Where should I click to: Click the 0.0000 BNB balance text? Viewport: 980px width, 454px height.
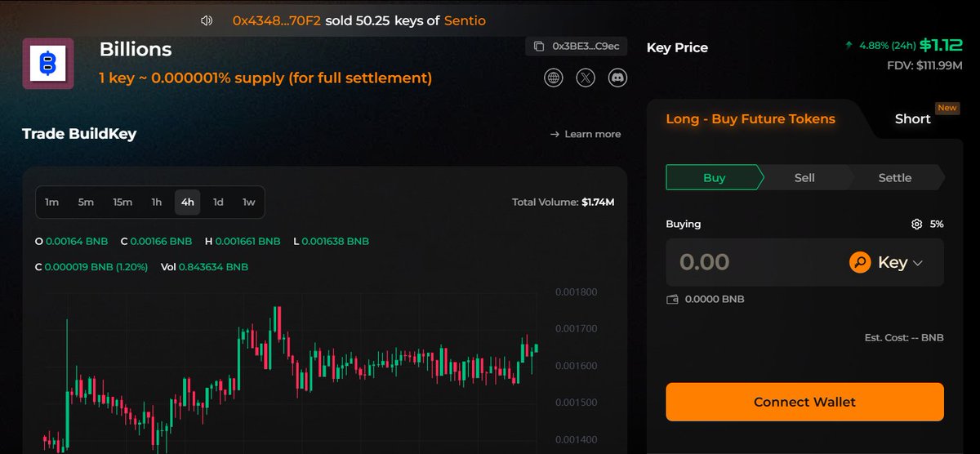(x=715, y=299)
